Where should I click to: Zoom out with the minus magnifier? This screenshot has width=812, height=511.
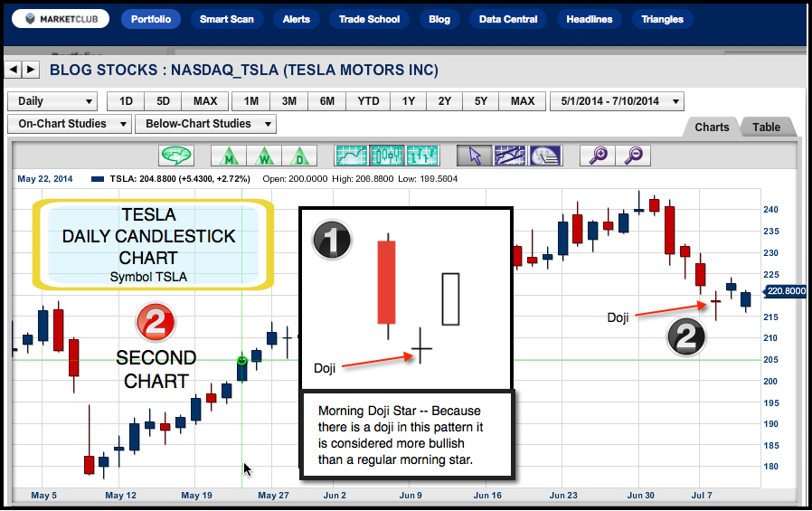point(633,156)
